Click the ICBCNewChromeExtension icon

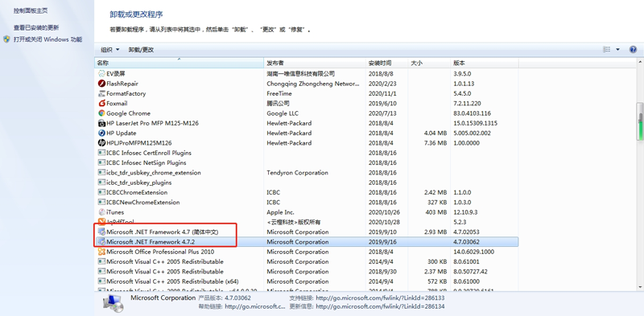coord(102,203)
